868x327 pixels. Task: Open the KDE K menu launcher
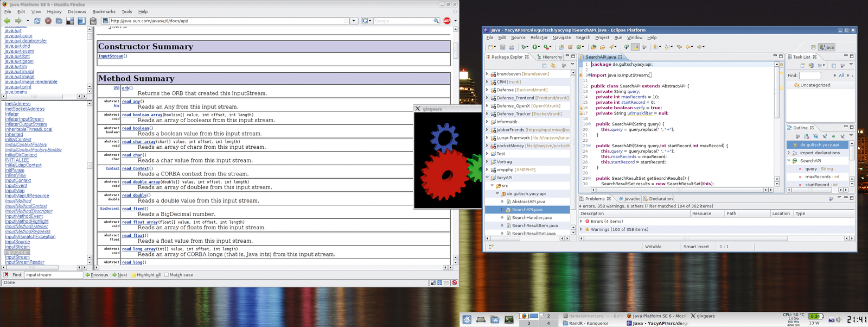pos(467,319)
